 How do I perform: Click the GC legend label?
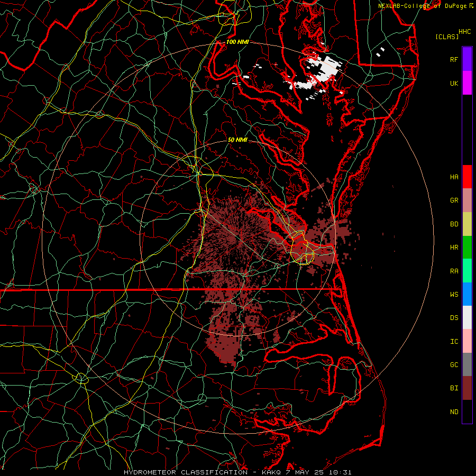[454, 365]
